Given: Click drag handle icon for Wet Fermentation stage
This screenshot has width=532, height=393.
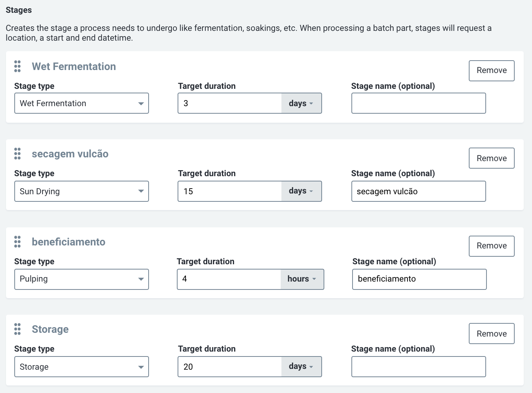Looking at the screenshot, I should pos(17,66).
